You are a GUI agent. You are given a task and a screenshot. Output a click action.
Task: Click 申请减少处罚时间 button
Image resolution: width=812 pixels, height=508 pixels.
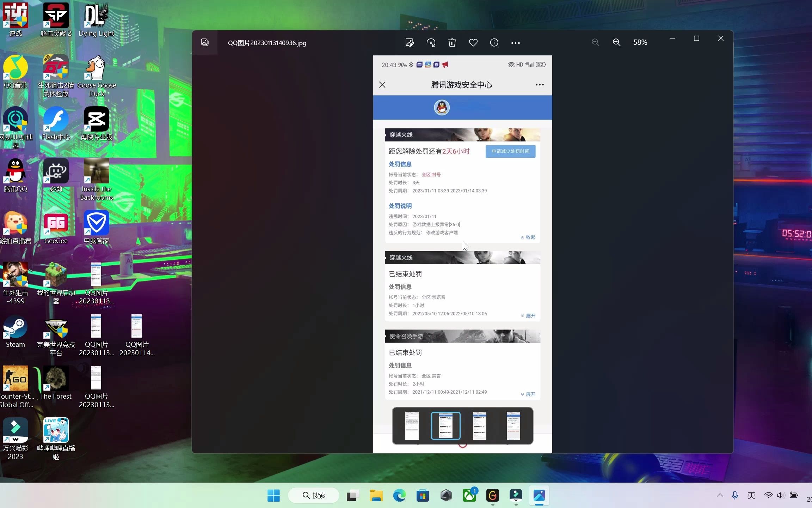(x=510, y=151)
